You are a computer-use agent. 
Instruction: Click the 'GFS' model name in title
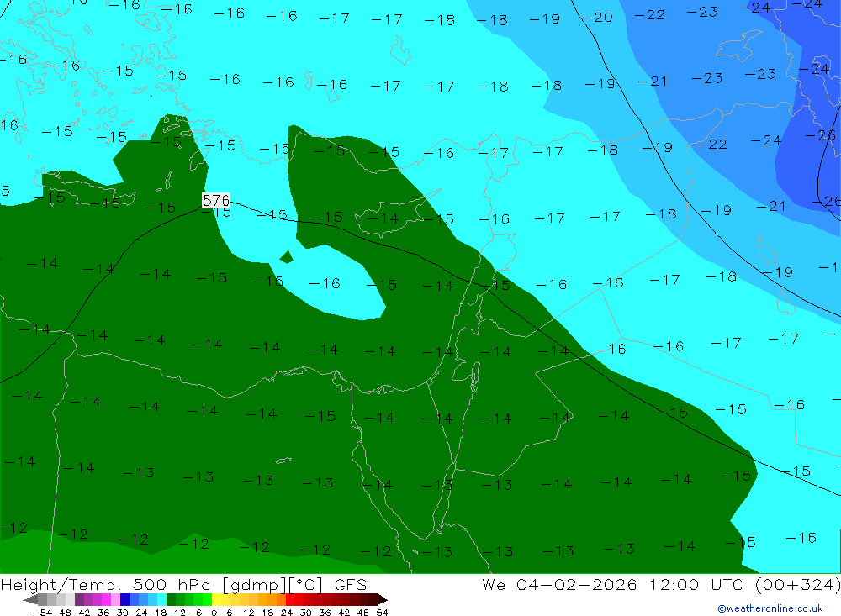tap(351, 584)
